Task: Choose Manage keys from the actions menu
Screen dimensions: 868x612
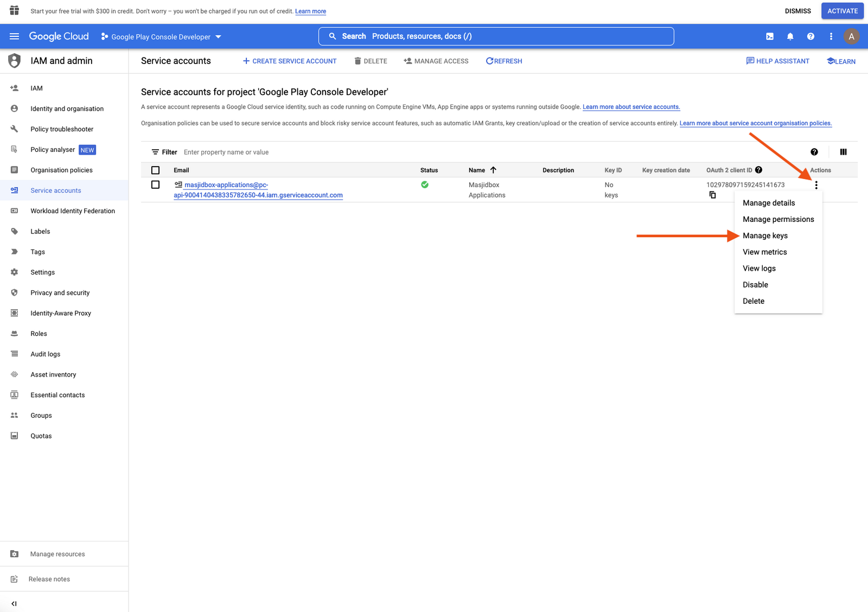Action: (765, 235)
